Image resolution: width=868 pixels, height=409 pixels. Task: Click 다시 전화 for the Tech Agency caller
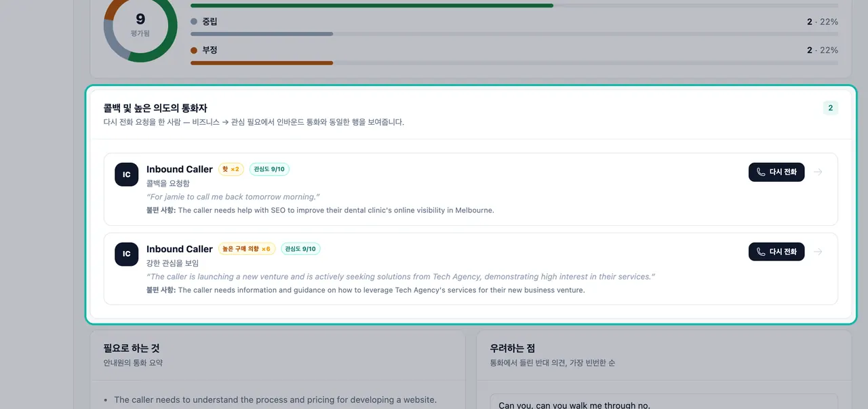pos(776,252)
